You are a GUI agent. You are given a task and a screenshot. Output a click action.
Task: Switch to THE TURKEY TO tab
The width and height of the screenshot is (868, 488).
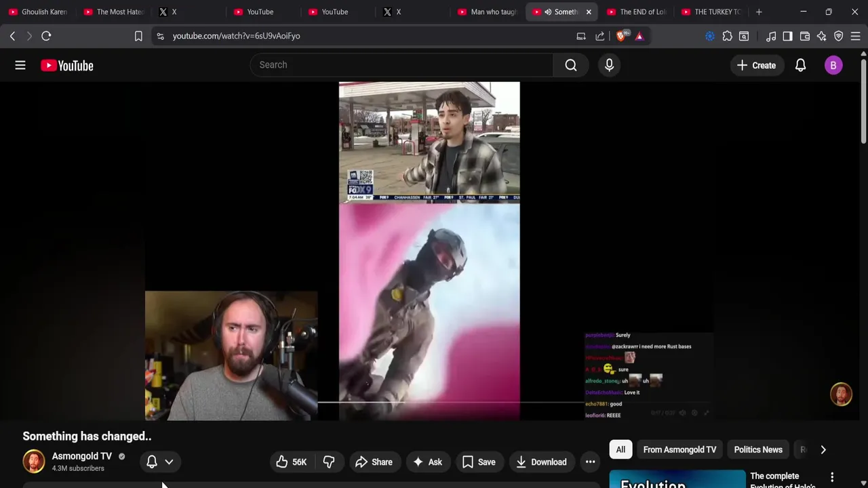pos(711,12)
